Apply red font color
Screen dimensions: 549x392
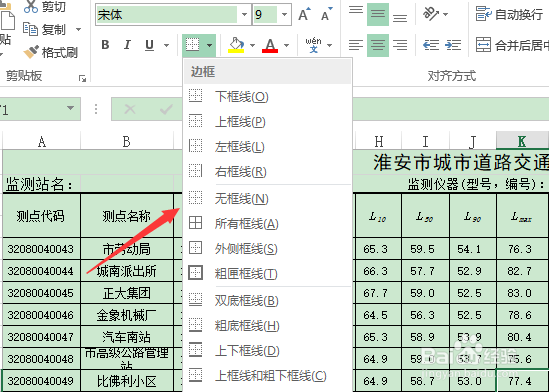270,45
